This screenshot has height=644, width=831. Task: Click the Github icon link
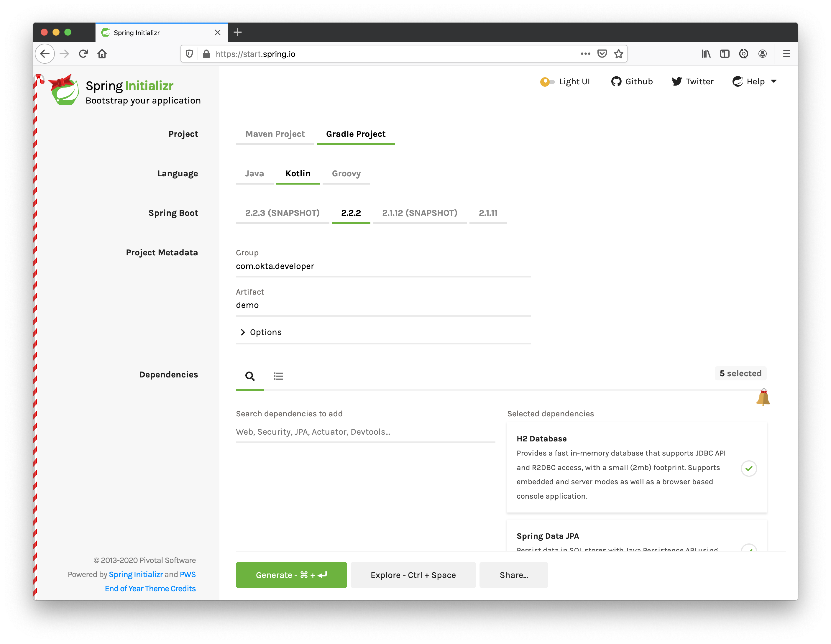coord(616,81)
